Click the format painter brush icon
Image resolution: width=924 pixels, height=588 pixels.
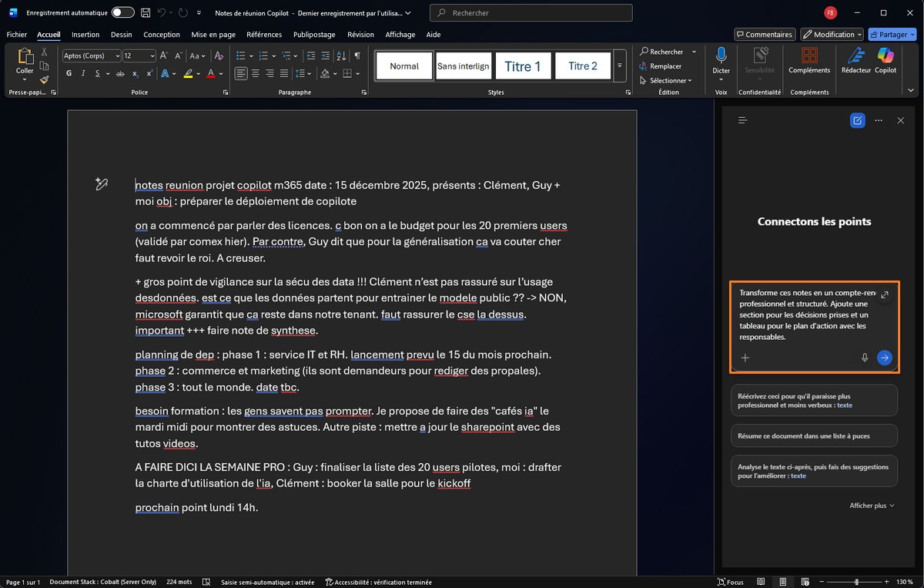point(45,79)
